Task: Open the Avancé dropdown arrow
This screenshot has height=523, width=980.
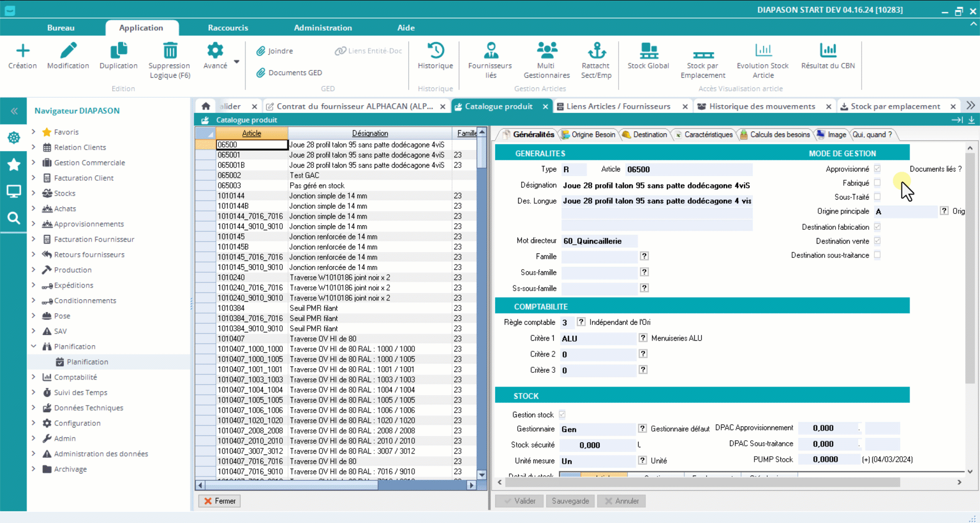Action: (x=236, y=62)
